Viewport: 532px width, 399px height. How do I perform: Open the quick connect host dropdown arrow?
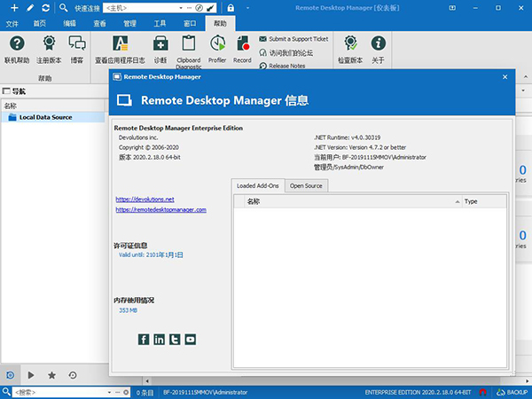tap(181, 8)
